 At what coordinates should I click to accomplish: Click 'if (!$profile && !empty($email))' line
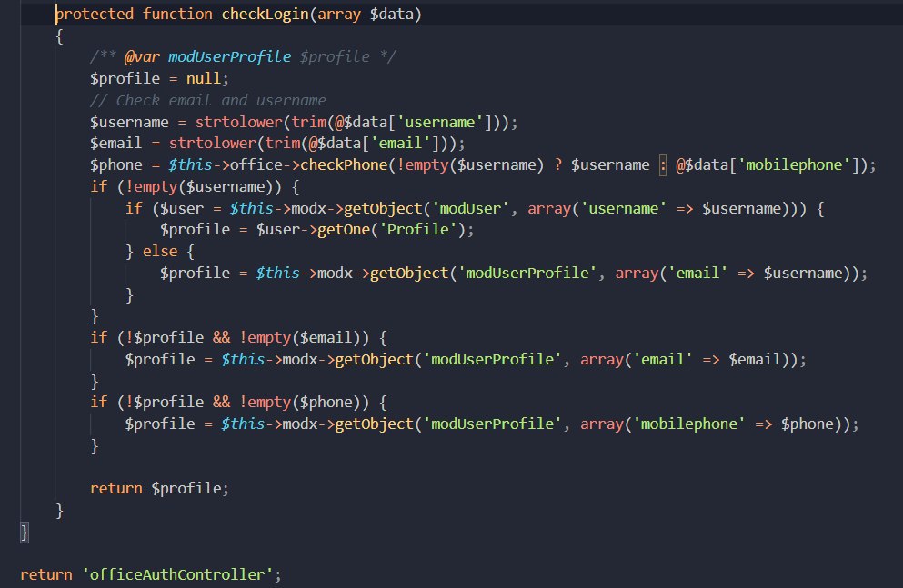click(238, 337)
